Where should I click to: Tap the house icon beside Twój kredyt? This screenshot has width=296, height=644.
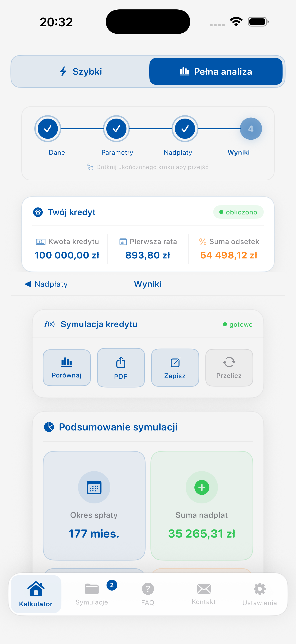(x=38, y=212)
